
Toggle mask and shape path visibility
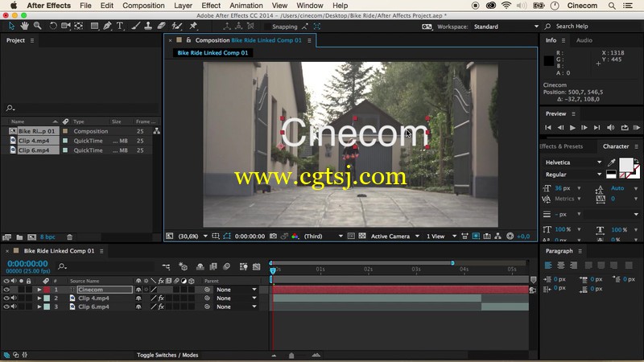pyautogui.click(x=227, y=237)
